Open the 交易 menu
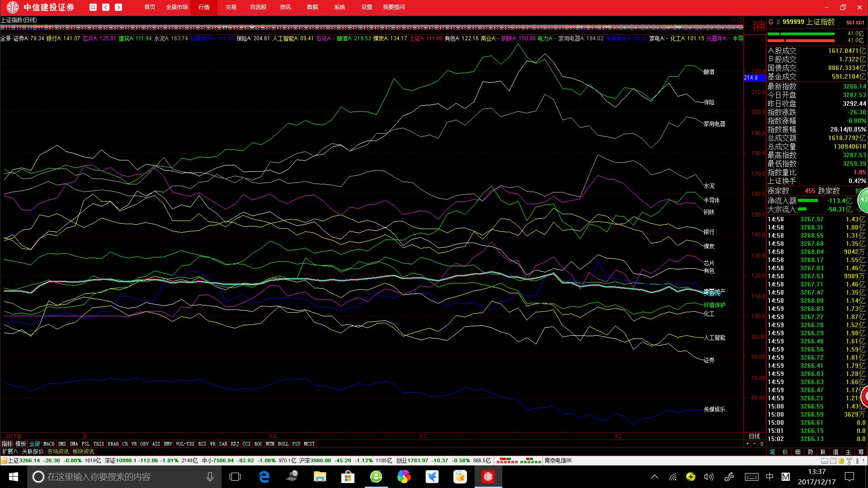The width and height of the screenshot is (868, 488). click(231, 7)
